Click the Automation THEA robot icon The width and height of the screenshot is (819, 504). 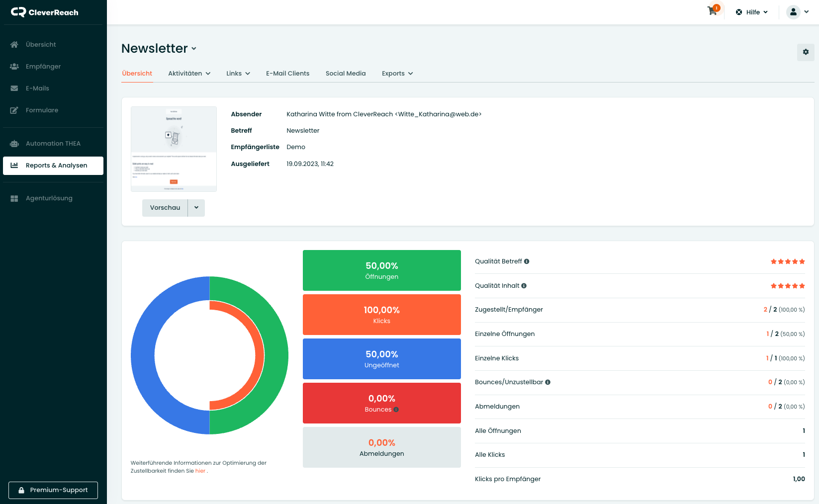point(14,143)
